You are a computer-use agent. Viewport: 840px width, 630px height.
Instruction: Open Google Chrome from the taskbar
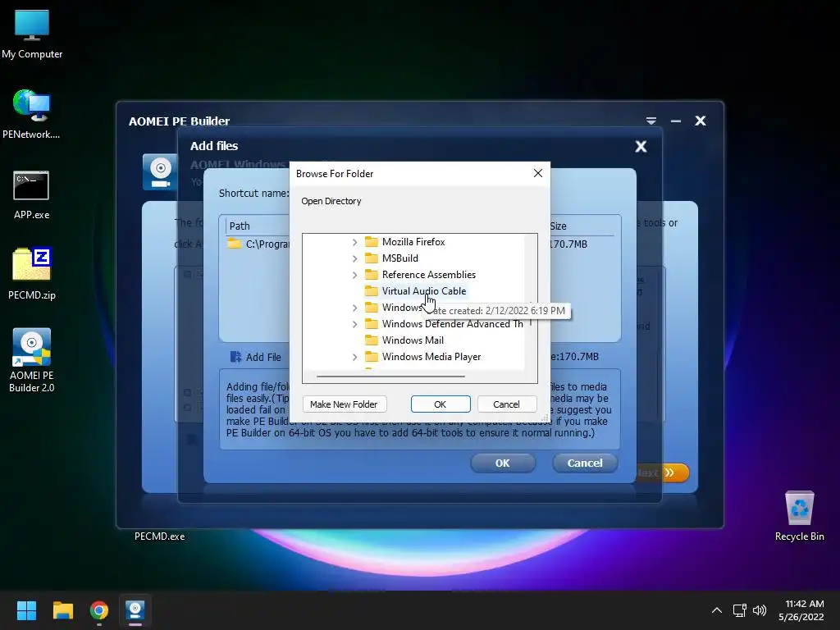click(99, 610)
